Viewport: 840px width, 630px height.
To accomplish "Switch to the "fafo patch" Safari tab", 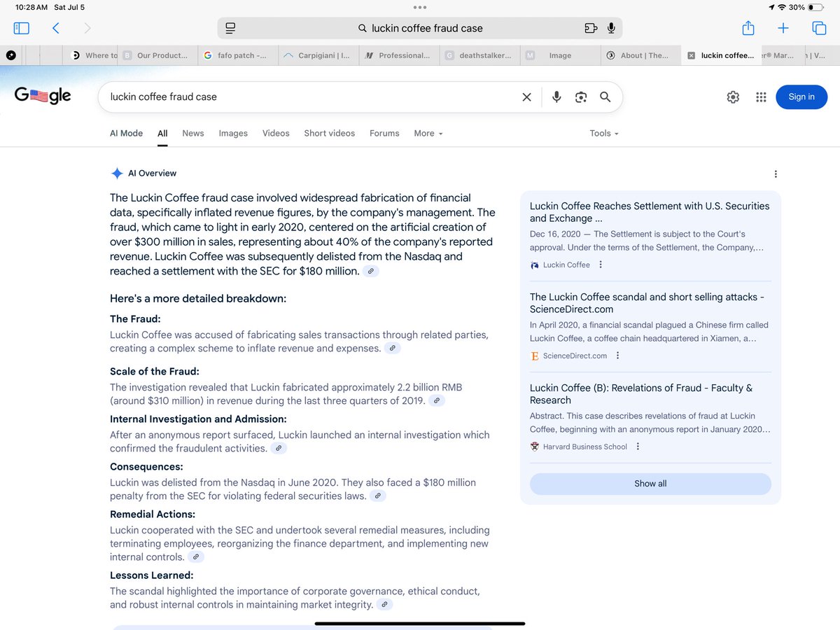I will pos(238,55).
